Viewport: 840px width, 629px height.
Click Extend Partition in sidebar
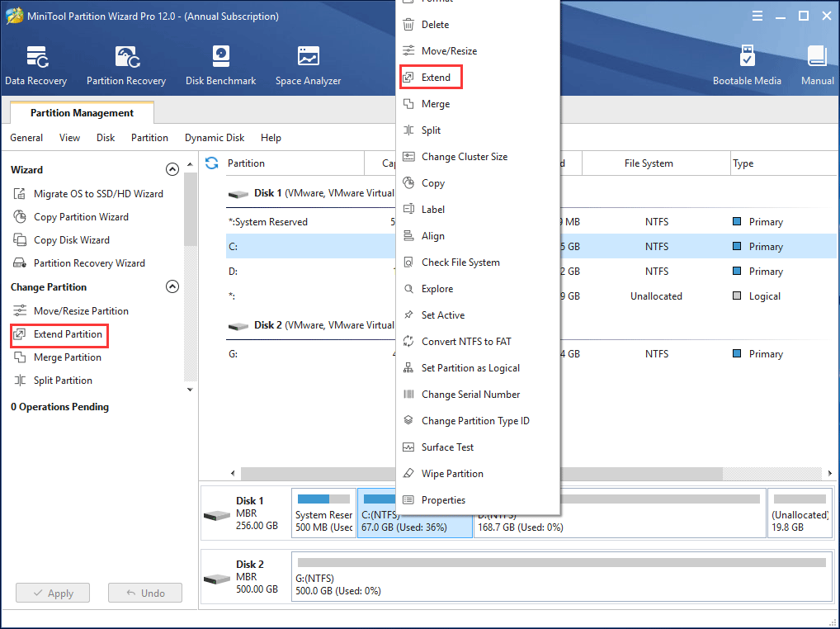(68, 334)
